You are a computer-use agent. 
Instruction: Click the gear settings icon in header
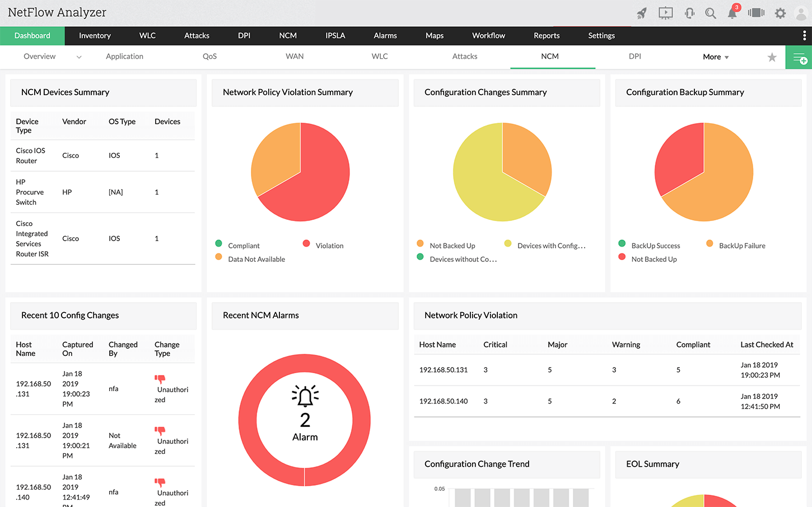(x=780, y=13)
